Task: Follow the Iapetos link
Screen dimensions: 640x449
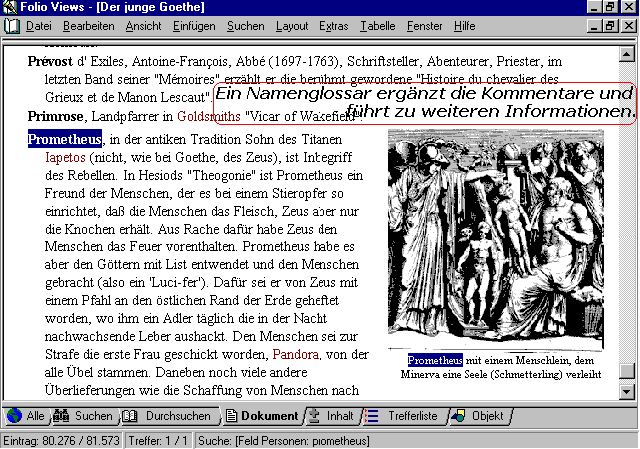Action: (x=65, y=158)
